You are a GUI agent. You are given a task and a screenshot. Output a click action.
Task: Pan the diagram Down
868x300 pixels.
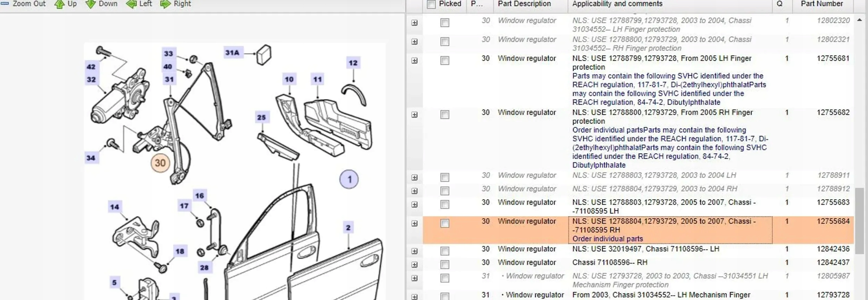[101, 4]
